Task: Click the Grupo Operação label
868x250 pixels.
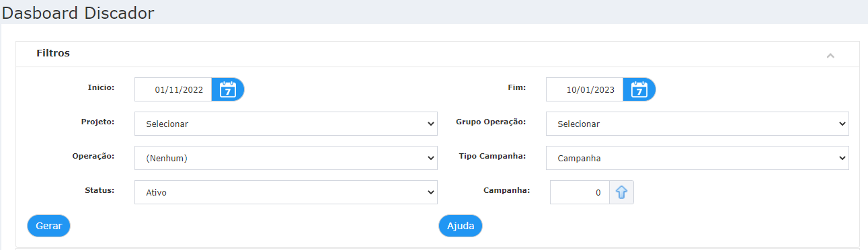Action: (491, 122)
